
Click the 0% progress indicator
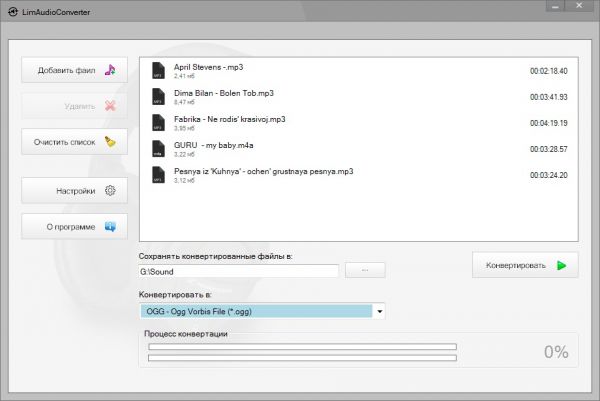[556, 352]
